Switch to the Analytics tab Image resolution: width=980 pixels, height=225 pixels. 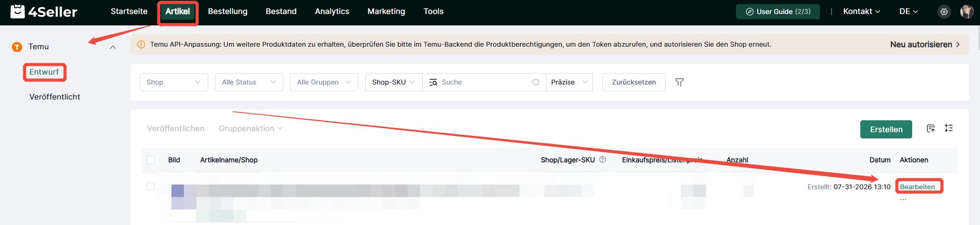coord(332,11)
